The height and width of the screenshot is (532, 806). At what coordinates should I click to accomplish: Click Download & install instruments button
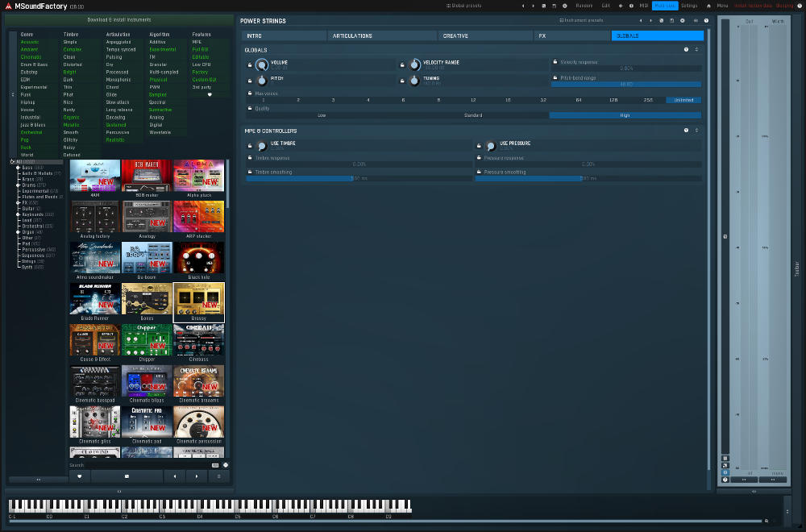119,19
